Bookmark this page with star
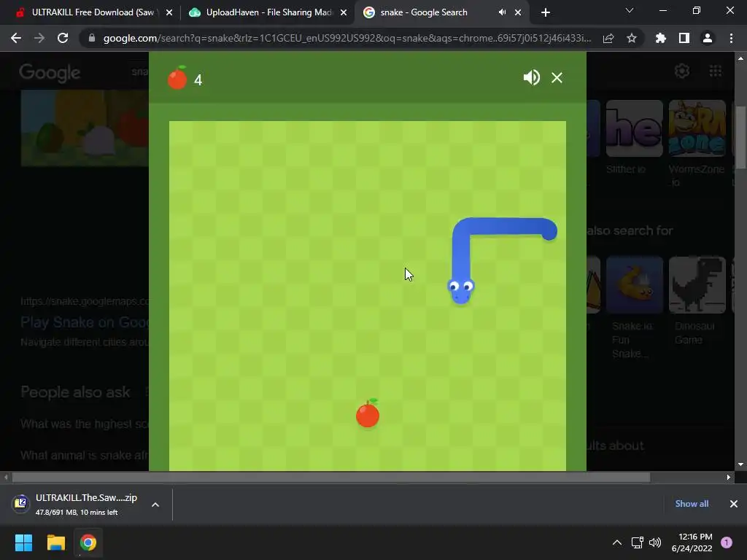The image size is (747, 560). click(632, 38)
